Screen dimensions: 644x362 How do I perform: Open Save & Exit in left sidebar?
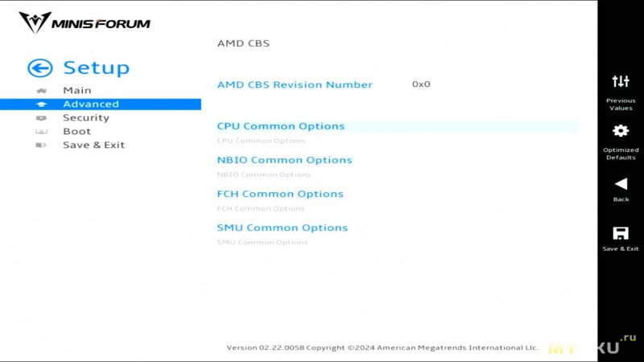(93, 145)
